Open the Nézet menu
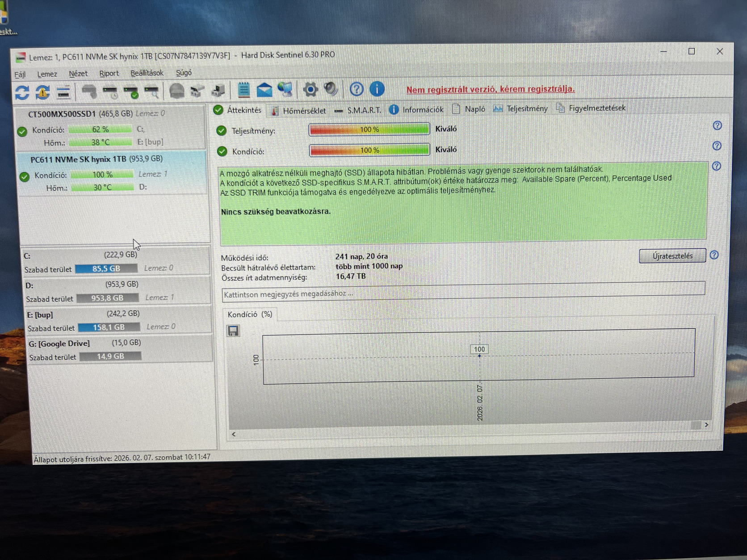 pyautogui.click(x=78, y=74)
